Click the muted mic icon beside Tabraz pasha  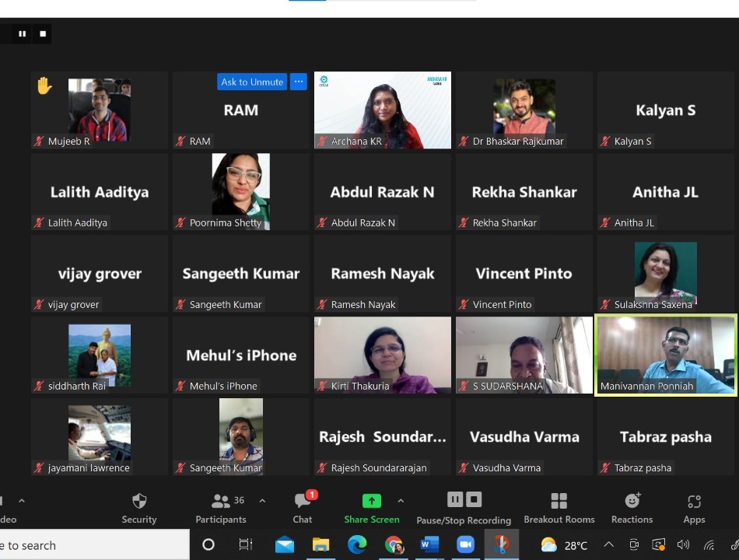coord(605,467)
